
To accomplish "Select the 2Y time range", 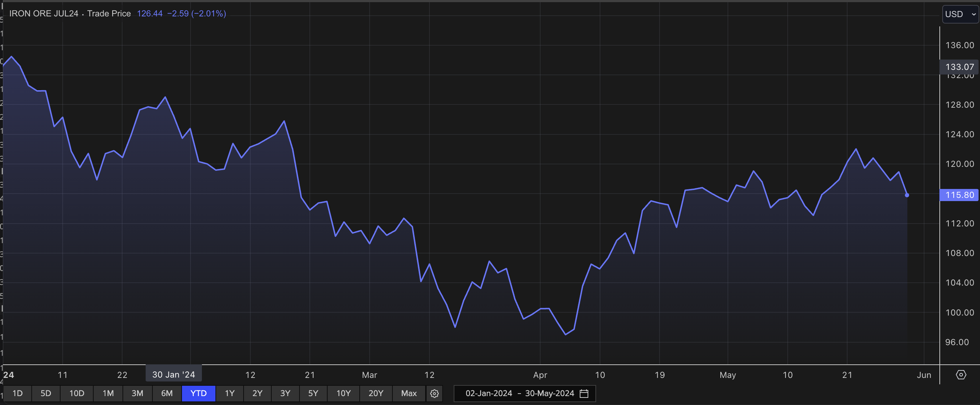I will click(x=257, y=393).
